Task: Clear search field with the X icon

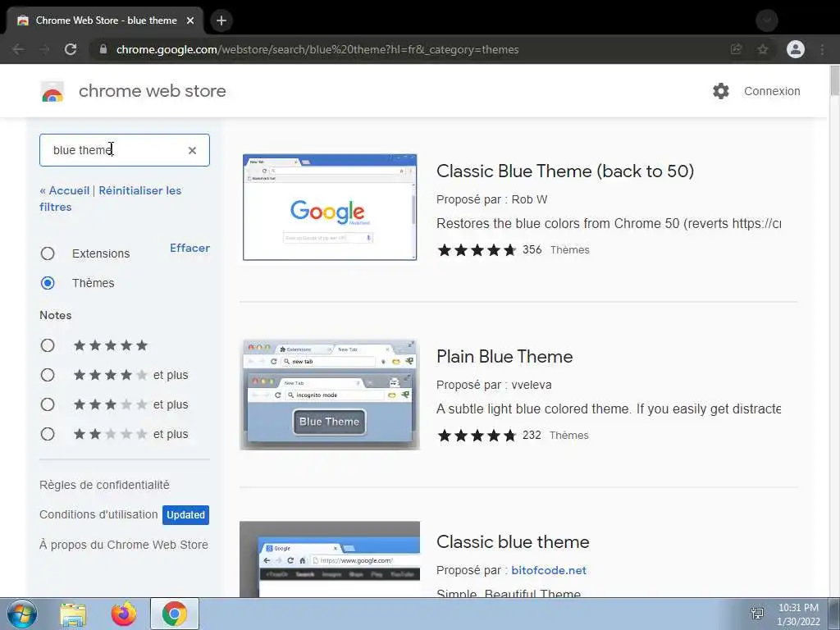Action: pos(192,151)
